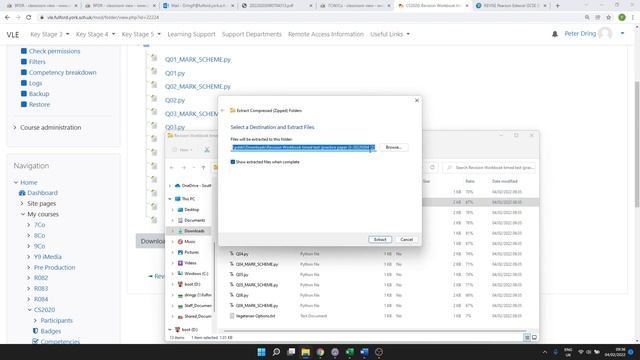This screenshot has width=640, height=360.
Task: Expand the 7Co course node
Action: pyautogui.click(x=29, y=225)
